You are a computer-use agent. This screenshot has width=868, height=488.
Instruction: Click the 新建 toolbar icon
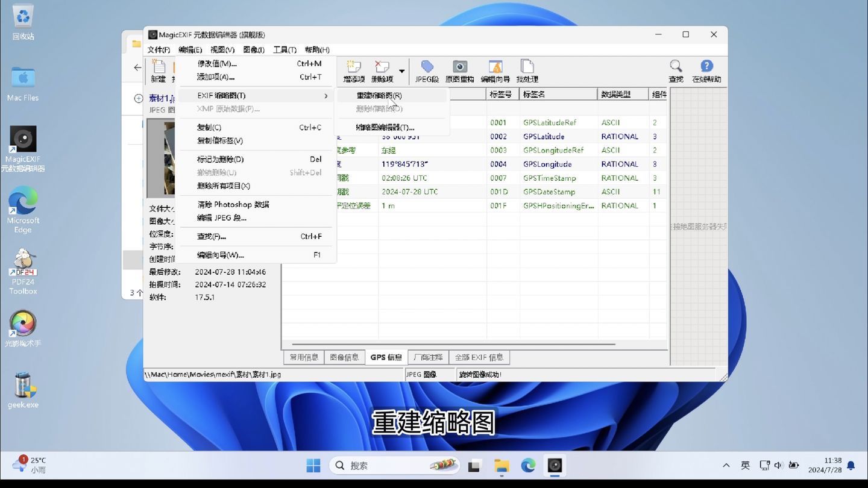158,71
